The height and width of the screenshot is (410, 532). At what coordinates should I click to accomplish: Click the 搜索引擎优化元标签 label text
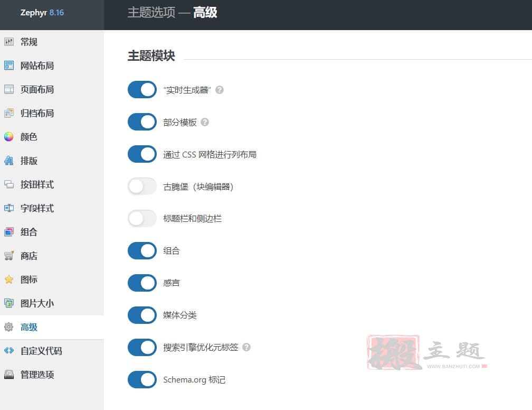click(x=201, y=348)
